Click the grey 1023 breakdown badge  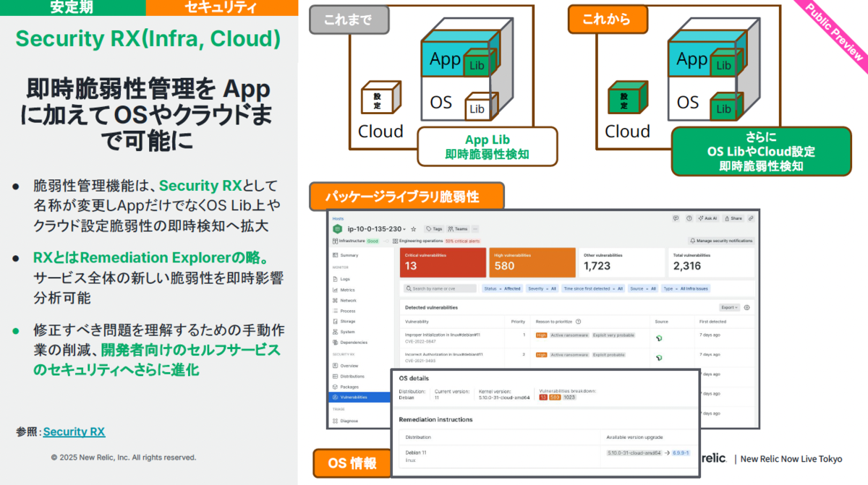click(x=570, y=397)
